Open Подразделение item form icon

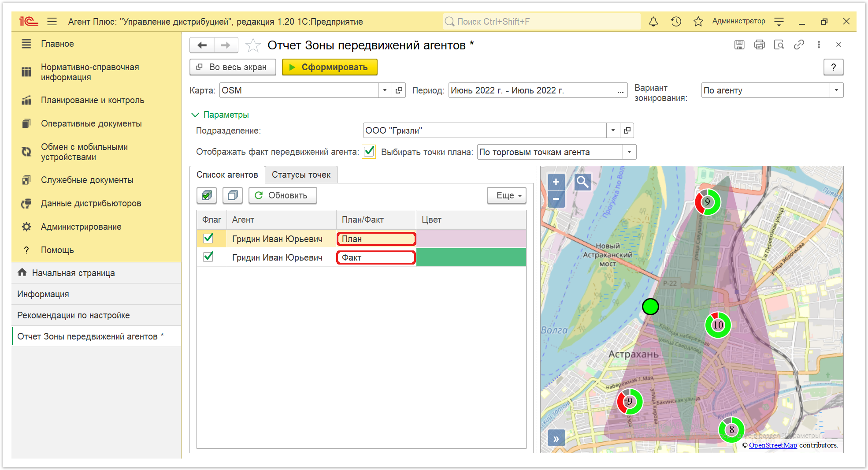tap(627, 131)
